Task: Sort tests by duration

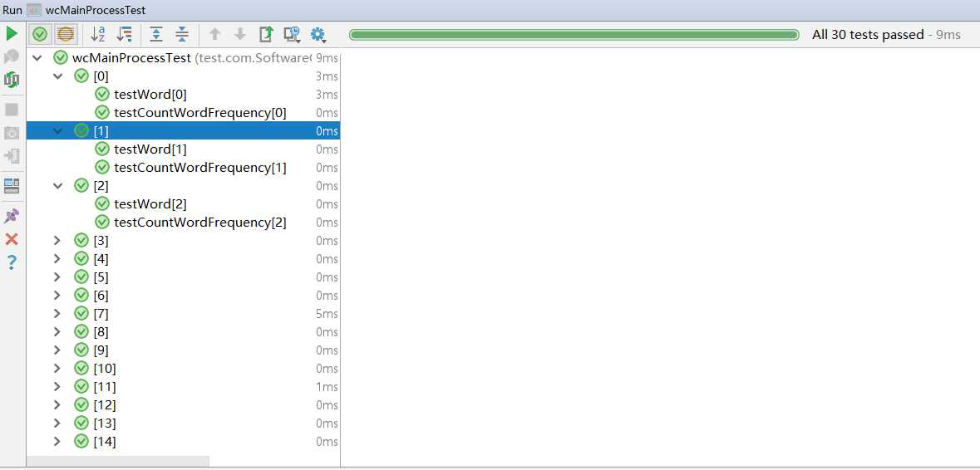Action: (125, 34)
